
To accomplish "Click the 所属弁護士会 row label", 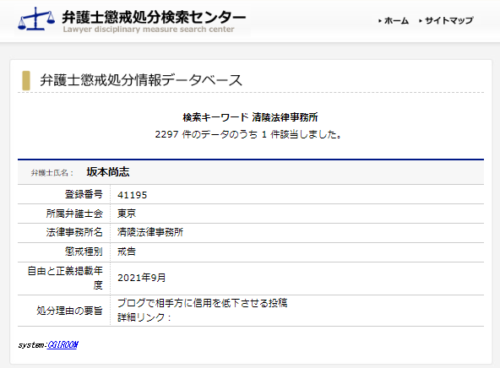I will 74,214.
